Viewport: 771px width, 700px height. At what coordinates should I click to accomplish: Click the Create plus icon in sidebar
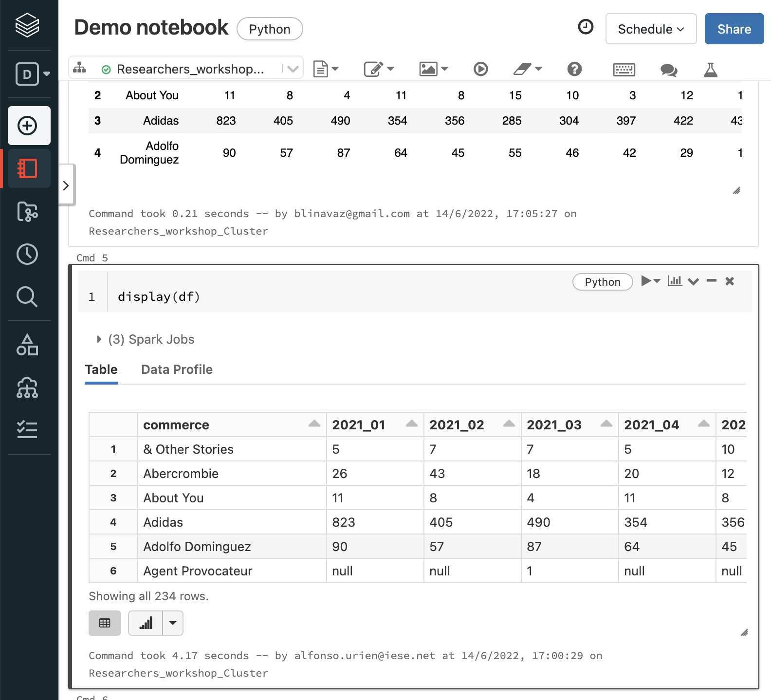tap(28, 126)
